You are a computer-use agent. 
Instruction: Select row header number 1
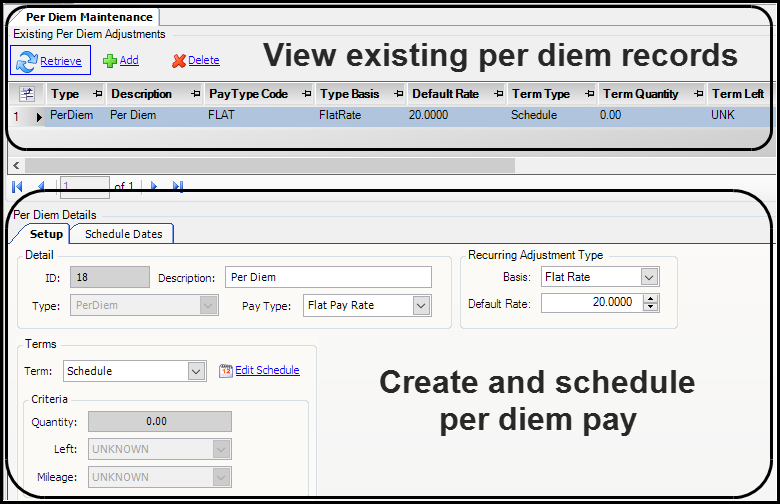click(x=16, y=117)
